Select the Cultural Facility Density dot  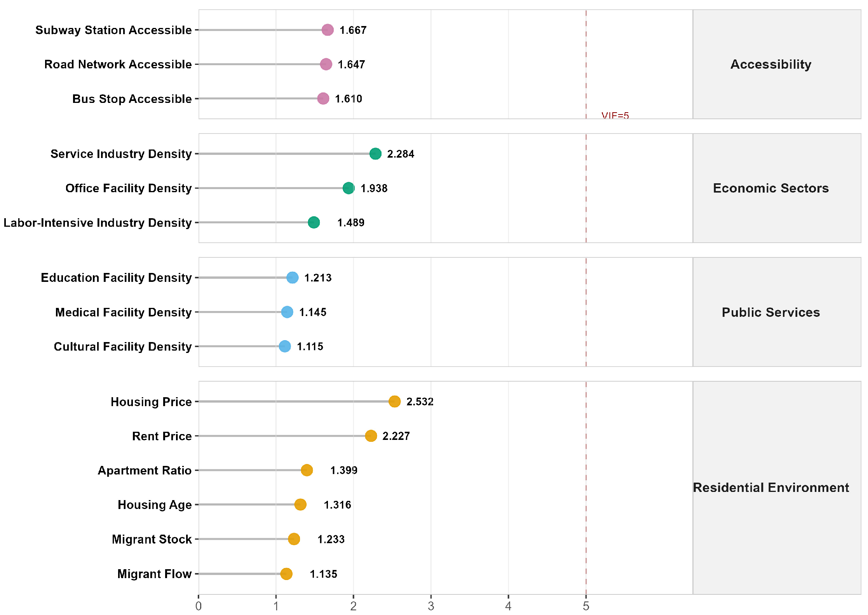pyautogui.click(x=285, y=346)
